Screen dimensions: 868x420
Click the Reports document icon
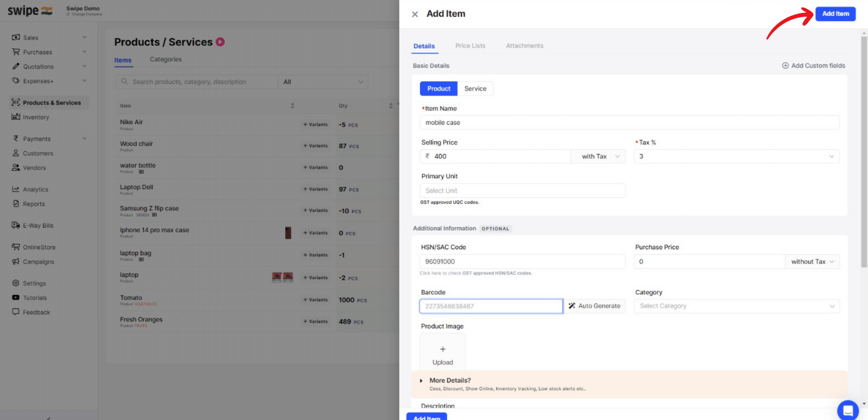[16, 204]
